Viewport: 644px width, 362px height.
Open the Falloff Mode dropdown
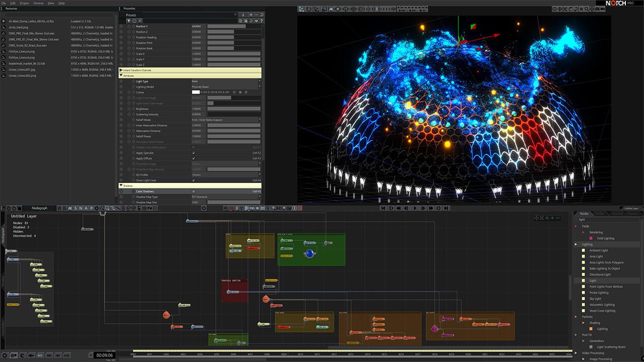(x=226, y=120)
